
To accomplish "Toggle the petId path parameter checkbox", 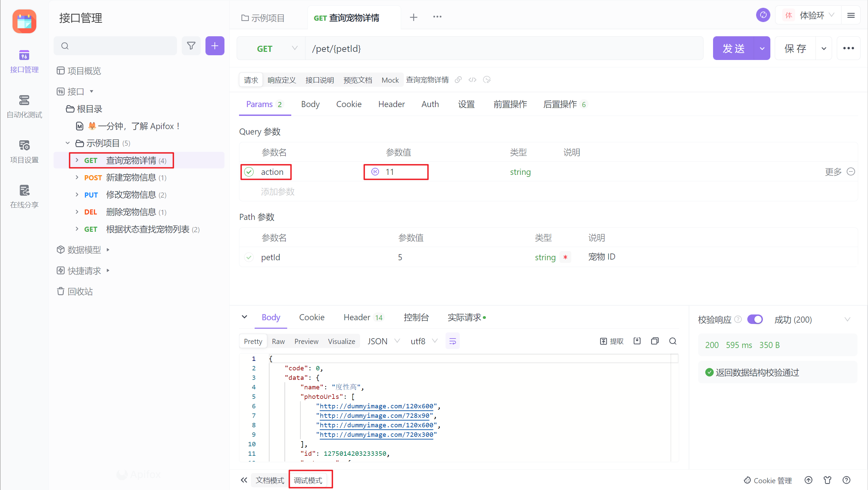I will click(249, 257).
